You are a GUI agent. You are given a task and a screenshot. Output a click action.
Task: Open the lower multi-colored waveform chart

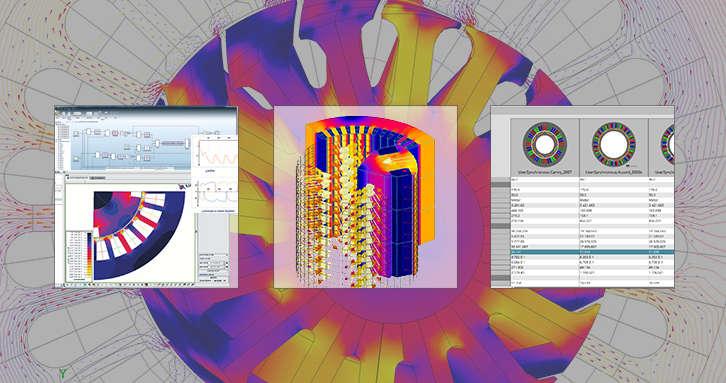coord(215,193)
